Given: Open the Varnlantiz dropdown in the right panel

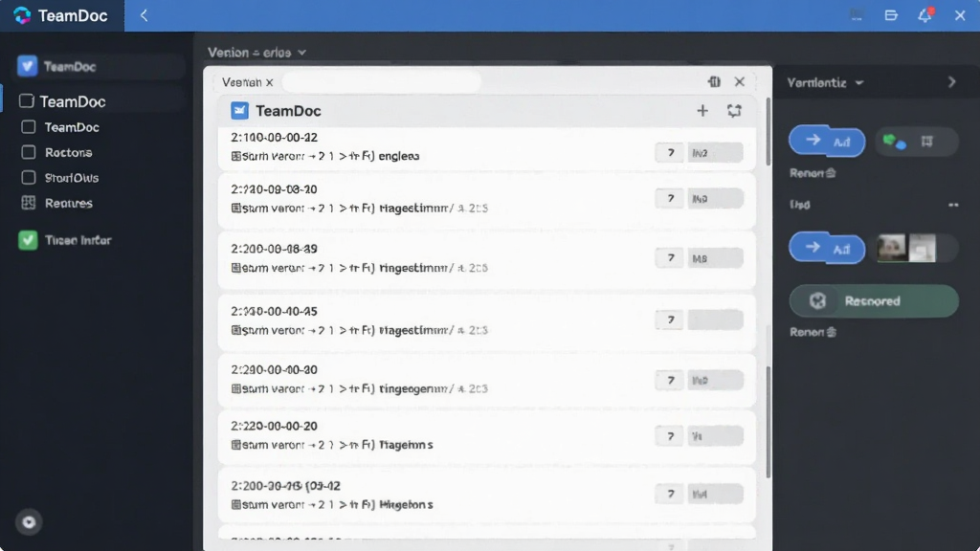Looking at the screenshot, I should click(x=825, y=82).
